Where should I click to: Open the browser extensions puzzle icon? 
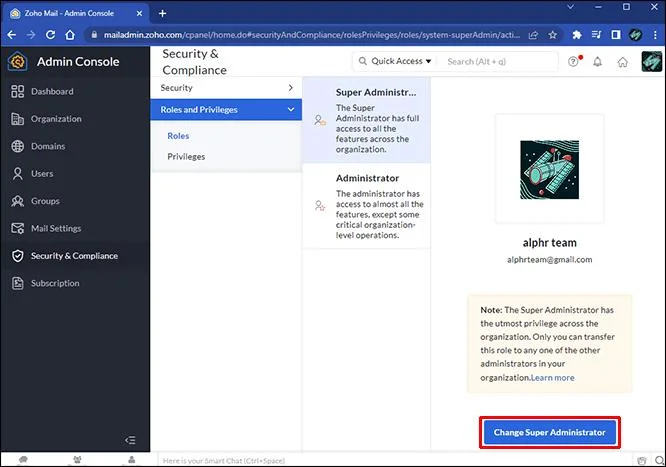pyautogui.click(x=577, y=35)
